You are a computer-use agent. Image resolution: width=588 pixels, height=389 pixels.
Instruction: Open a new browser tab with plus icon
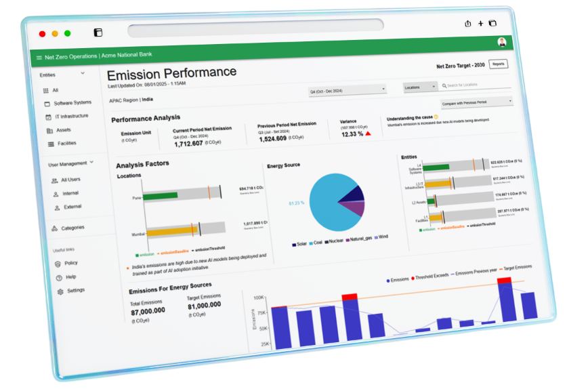pos(480,23)
